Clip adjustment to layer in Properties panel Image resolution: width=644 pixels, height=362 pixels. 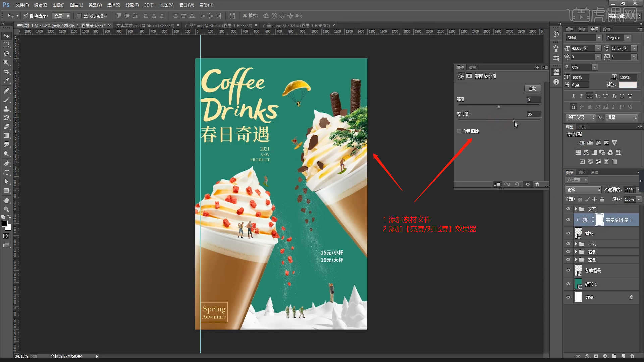tap(497, 185)
